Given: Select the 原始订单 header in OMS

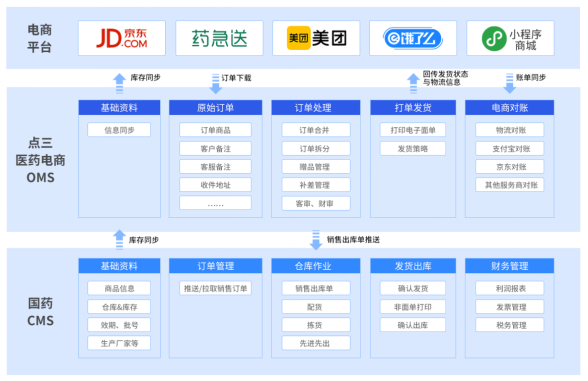Looking at the screenshot, I should pos(215,108).
